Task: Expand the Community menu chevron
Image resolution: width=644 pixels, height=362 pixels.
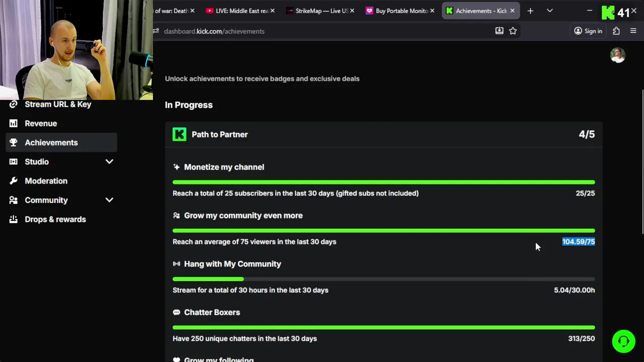Action: [x=109, y=200]
